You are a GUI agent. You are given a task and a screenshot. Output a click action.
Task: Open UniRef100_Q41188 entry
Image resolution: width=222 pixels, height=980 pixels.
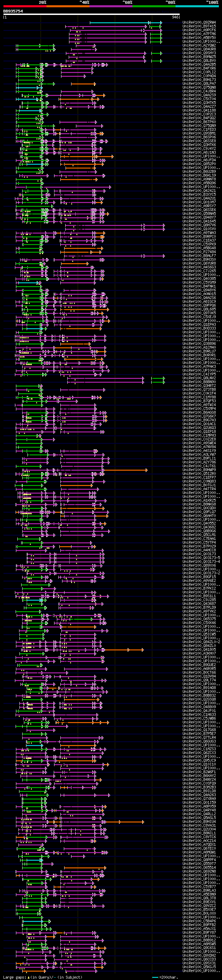coord(199,110)
